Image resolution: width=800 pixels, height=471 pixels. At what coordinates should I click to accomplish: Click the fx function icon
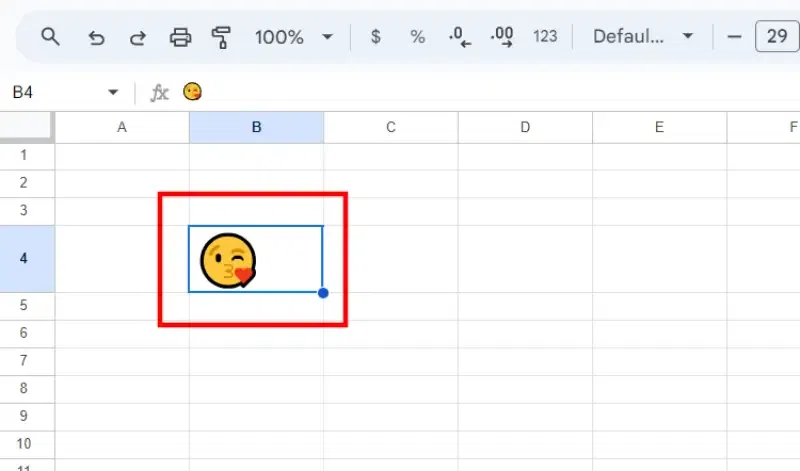[x=159, y=92]
